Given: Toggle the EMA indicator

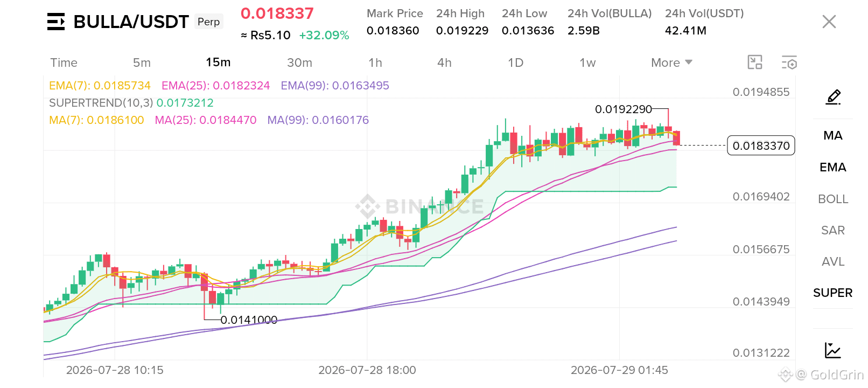Looking at the screenshot, I should [x=833, y=168].
